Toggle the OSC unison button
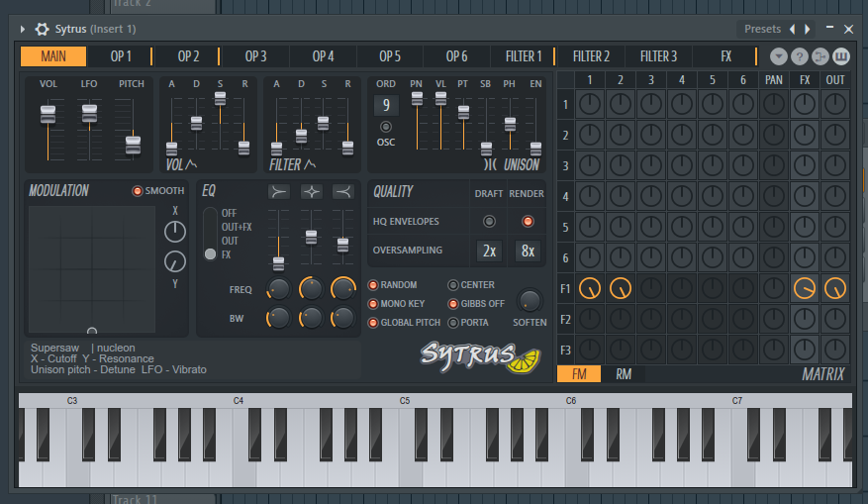 [386, 127]
